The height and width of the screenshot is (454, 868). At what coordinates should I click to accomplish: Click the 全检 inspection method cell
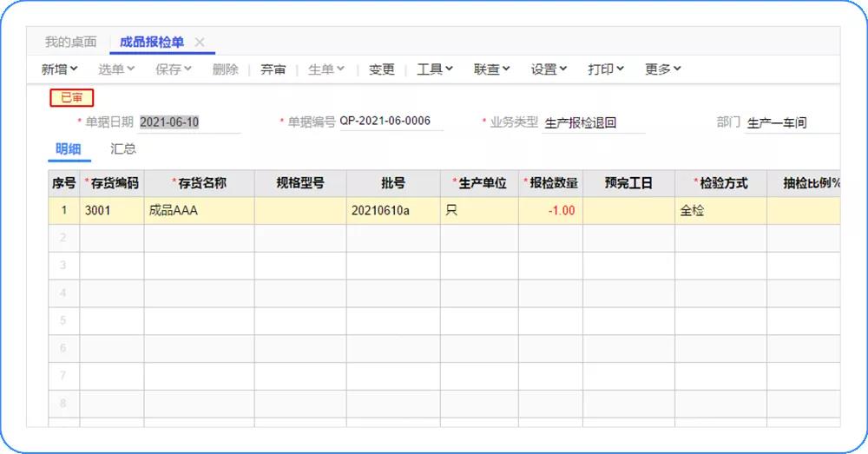[x=720, y=210]
